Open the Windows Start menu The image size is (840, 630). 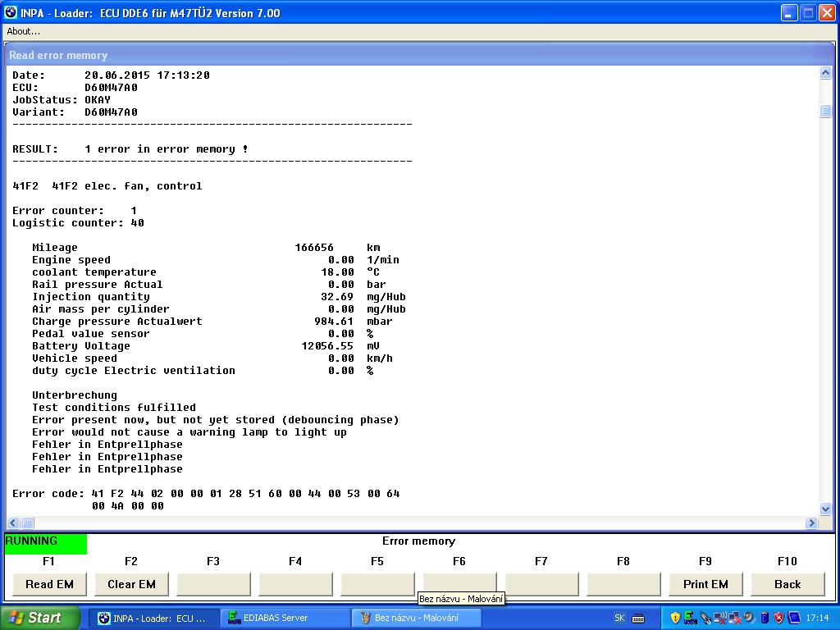point(40,618)
